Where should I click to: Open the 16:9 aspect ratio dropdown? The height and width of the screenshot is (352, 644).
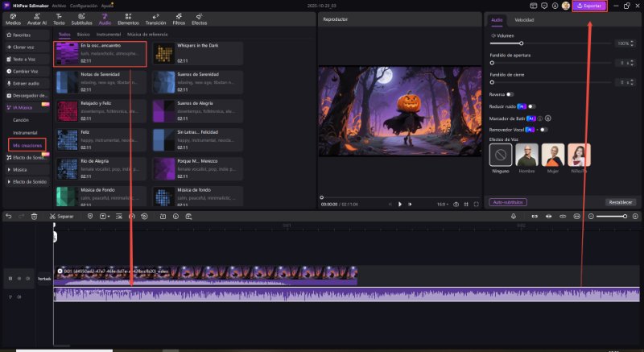coord(442,205)
